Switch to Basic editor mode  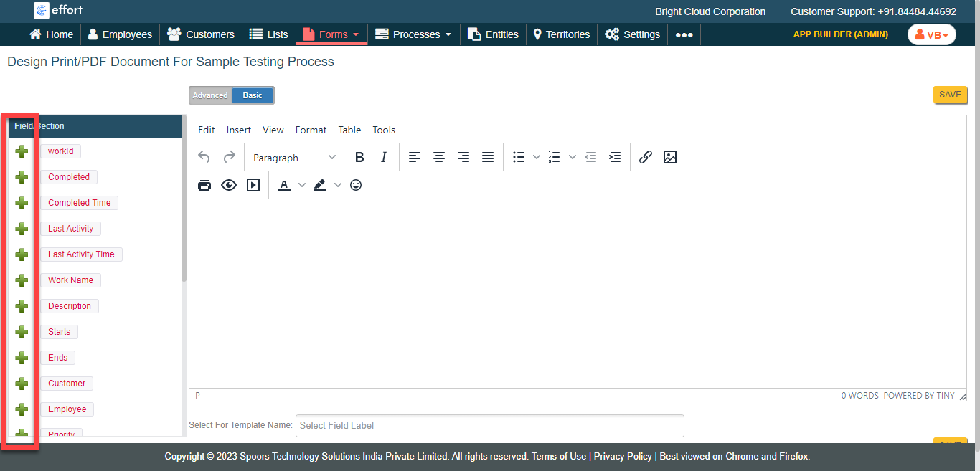point(253,95)
